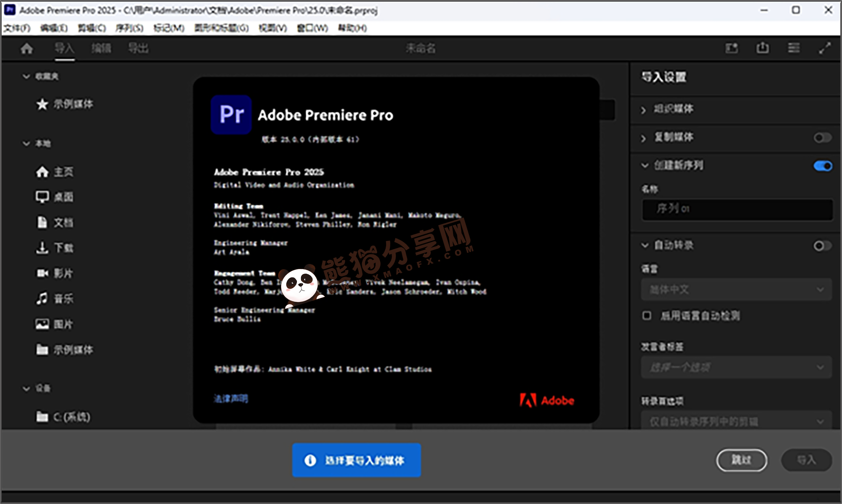Open the 文档 documents location
The image size is (842, 504).
pos(54,222)
